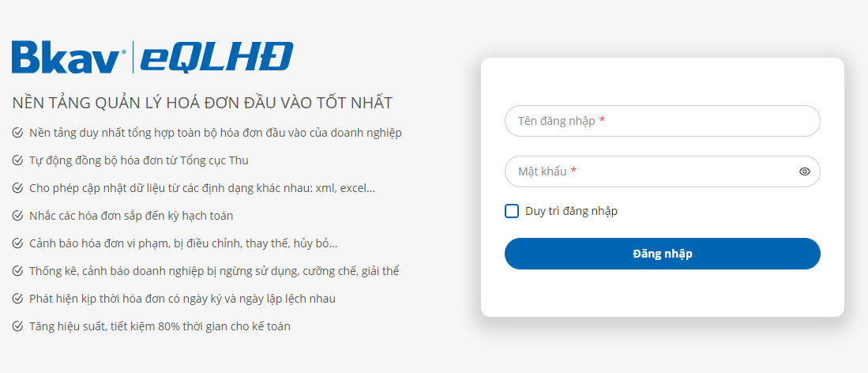Focus the Tên đăng nhập field
The image size is (868, 373).
pos(662,121)
